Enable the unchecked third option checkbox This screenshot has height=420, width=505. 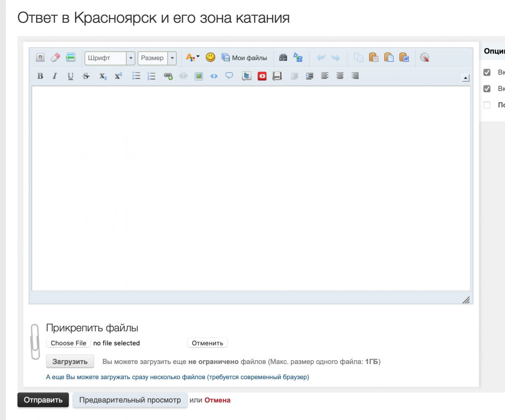coord(487,105)
